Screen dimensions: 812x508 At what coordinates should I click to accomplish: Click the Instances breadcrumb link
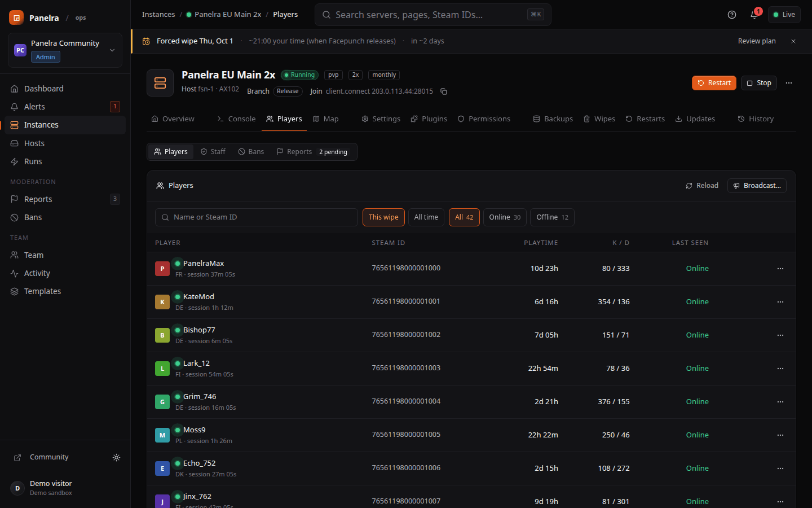[158, 15]
